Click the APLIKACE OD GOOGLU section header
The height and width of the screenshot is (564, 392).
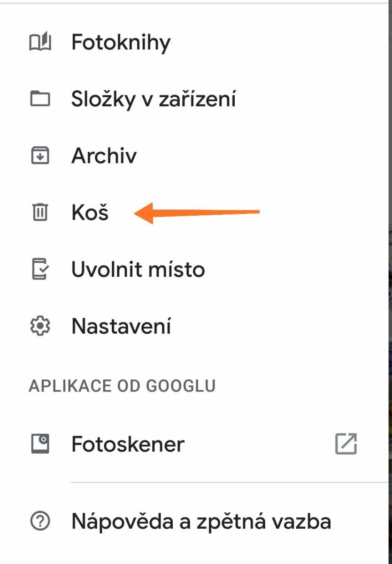(x=122, y=386)
